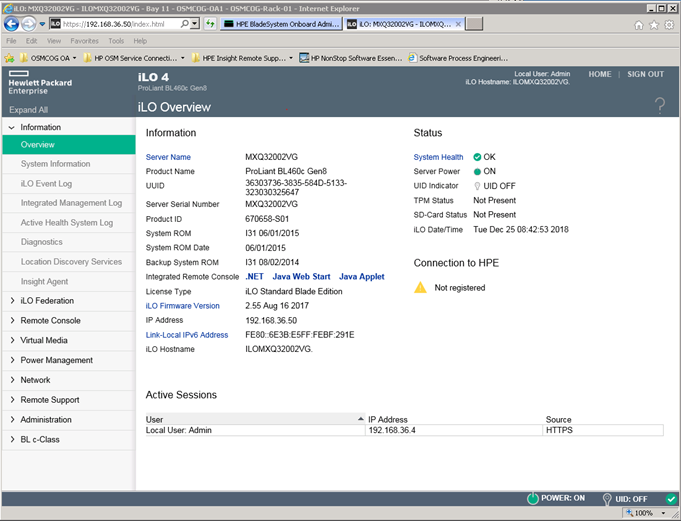This screenshot has height=521, width=681.
Task: Click SIGN OUT in the iLO header
Action: tap(645, 74)
